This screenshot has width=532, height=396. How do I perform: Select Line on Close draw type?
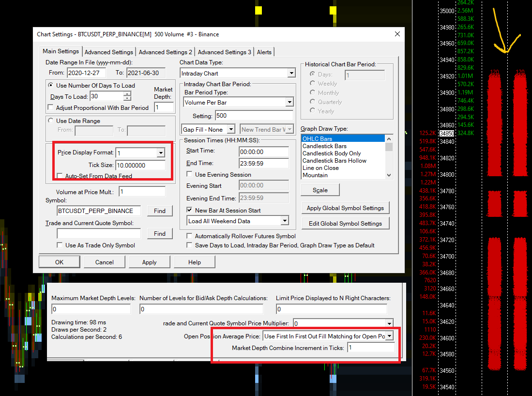(343, 168)
